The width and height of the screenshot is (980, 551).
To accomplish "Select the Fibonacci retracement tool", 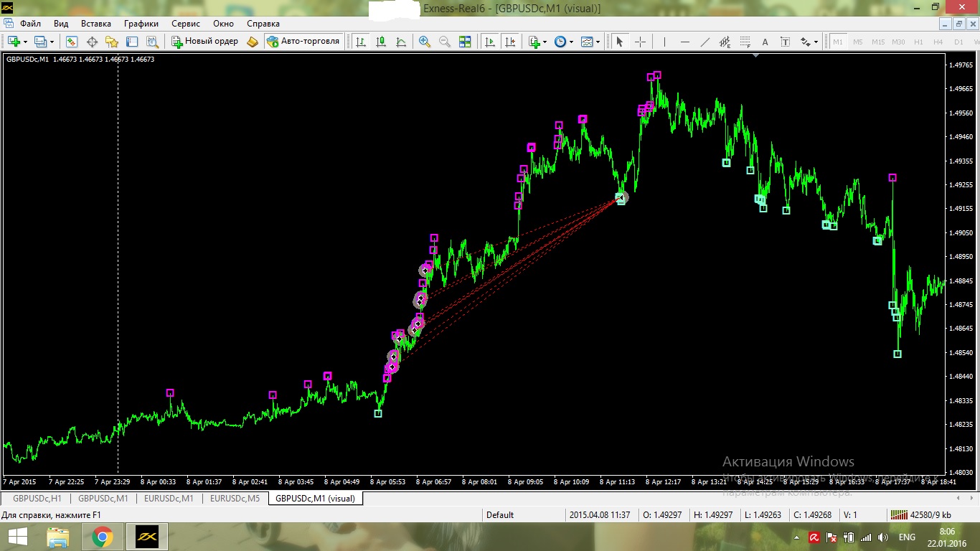I will (x=745, y=42).
